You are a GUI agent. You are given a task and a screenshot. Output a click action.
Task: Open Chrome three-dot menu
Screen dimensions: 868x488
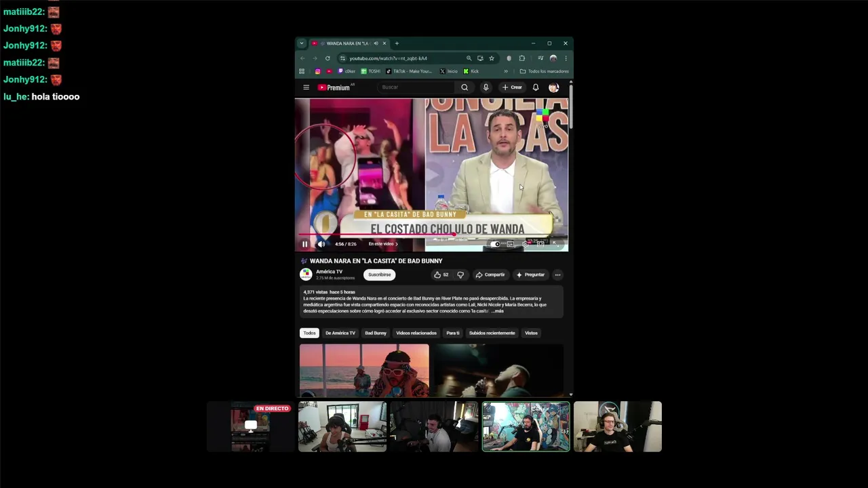[566, 58]
